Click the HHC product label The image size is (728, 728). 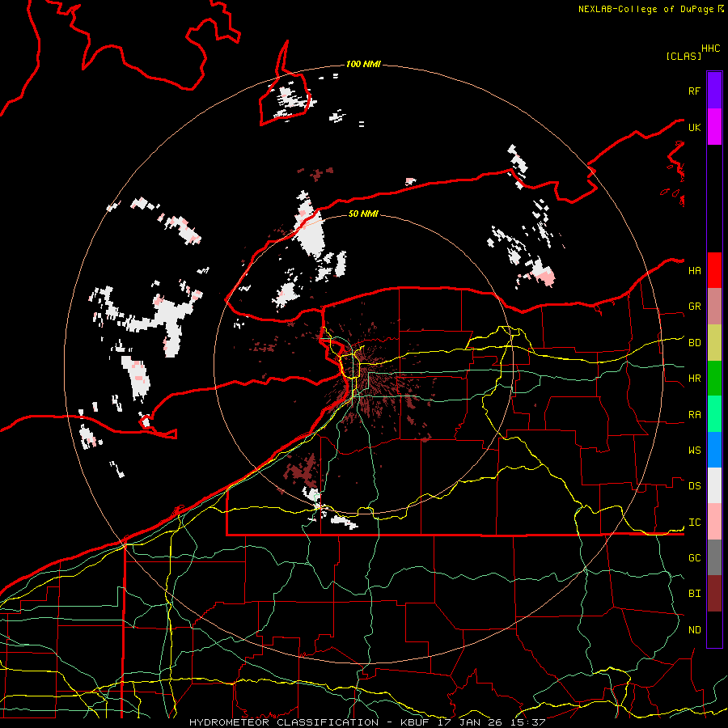pyautogui.click(x=710, y=49)
